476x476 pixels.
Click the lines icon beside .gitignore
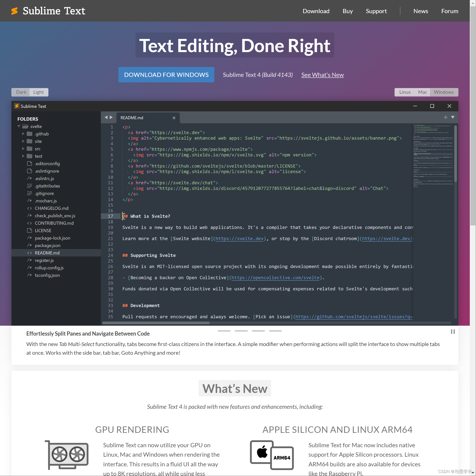tap(30, 193)
